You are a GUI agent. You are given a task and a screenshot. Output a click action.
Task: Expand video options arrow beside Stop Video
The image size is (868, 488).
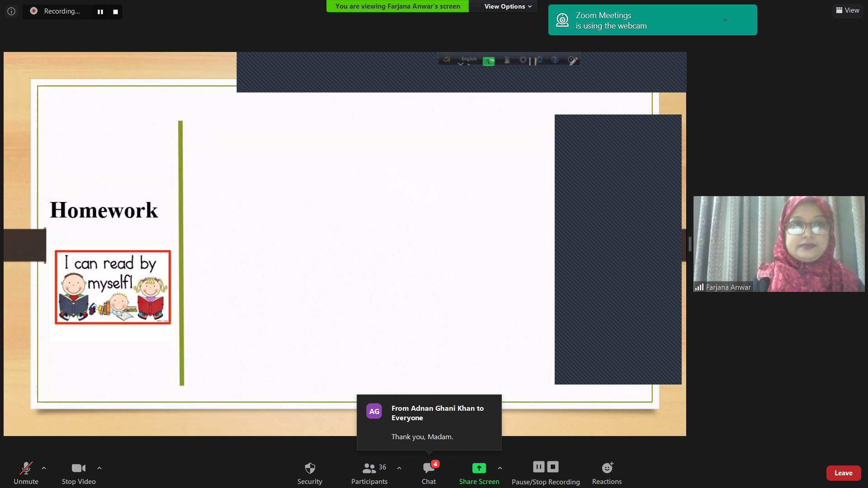click(99, 468)
